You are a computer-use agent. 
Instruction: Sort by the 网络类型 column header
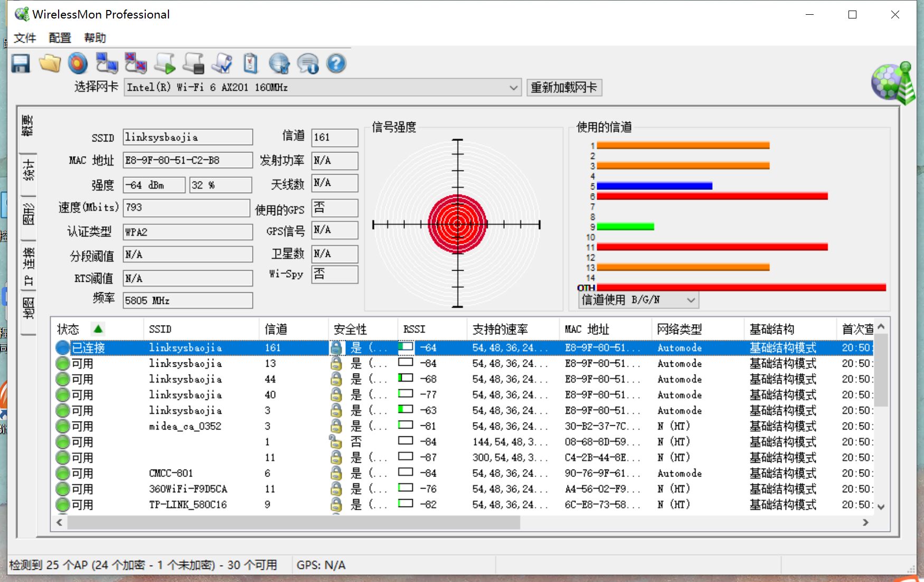pos(698,329)
